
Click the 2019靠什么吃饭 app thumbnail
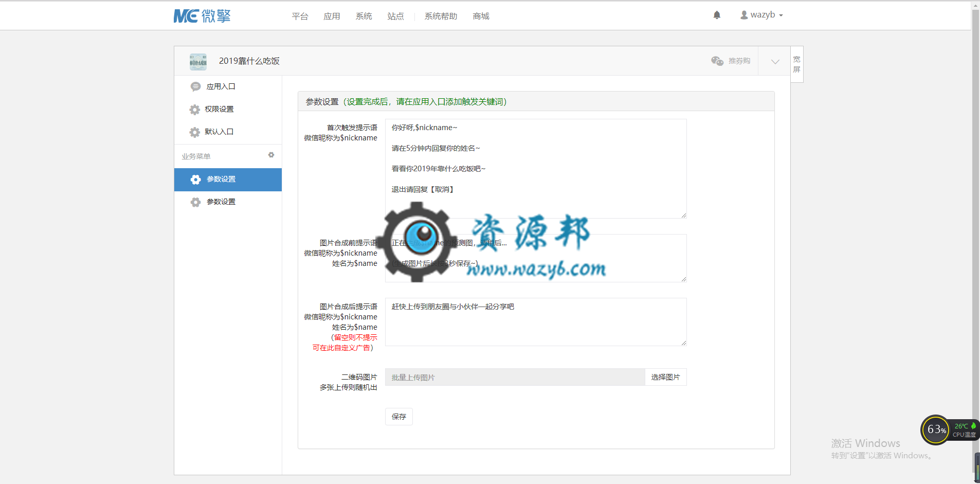(198, 61)
